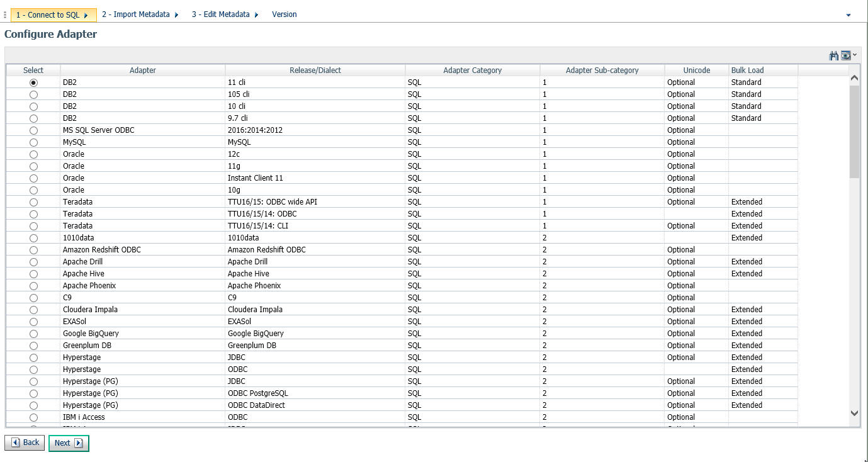868x462 pixels.
Task: Click the 'Instant Client 11' cell
Action: (x=315, y=178)
